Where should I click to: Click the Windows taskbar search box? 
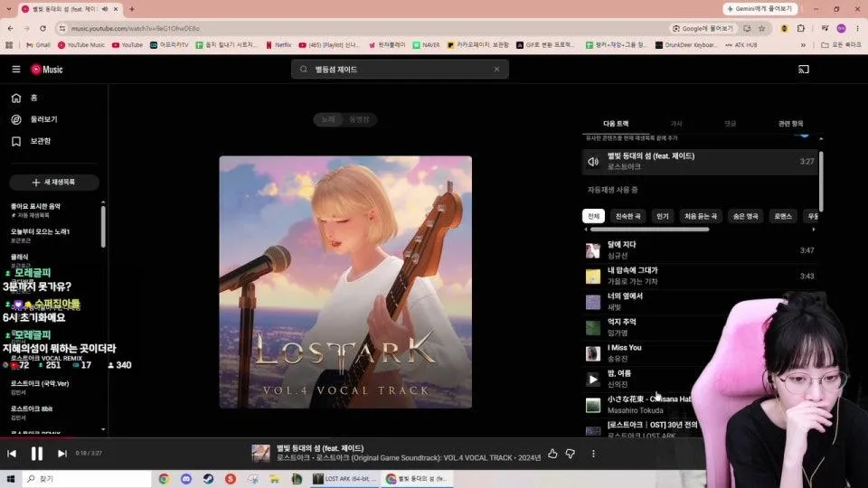[87, 479]
